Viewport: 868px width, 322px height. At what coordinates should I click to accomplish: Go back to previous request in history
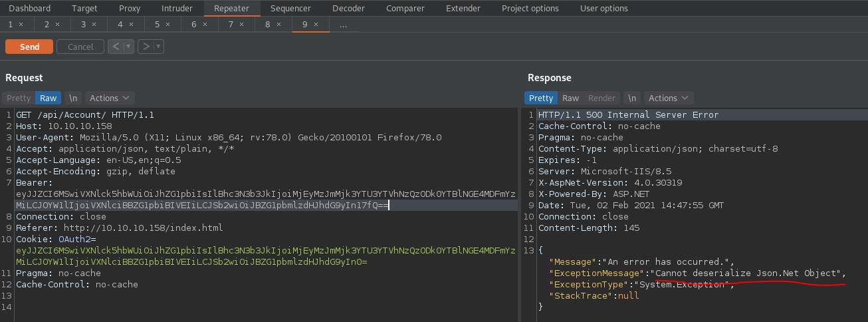click(x=116, y=47)
